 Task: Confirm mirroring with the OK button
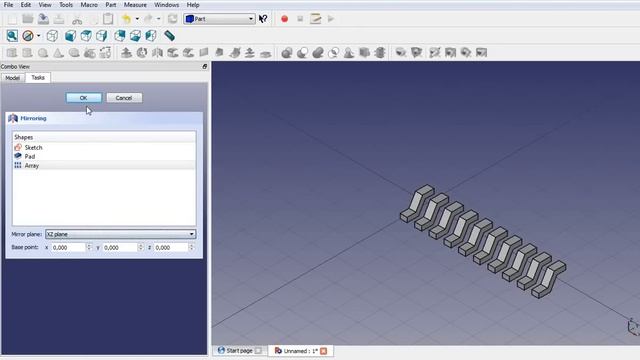(84, 98)
